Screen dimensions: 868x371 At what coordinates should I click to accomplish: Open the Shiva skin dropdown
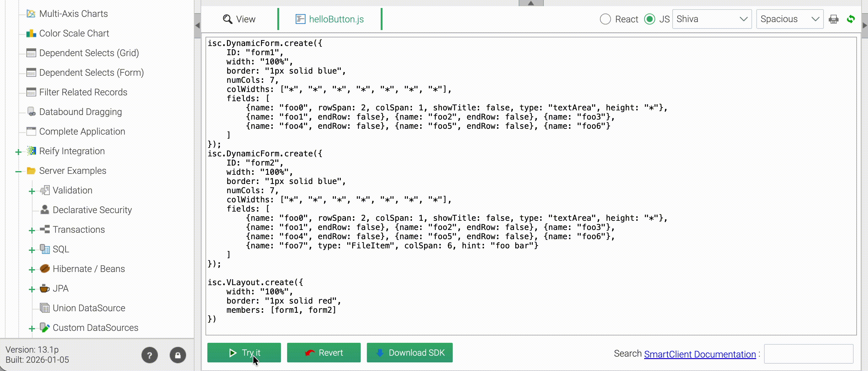(x=712, y=19)
